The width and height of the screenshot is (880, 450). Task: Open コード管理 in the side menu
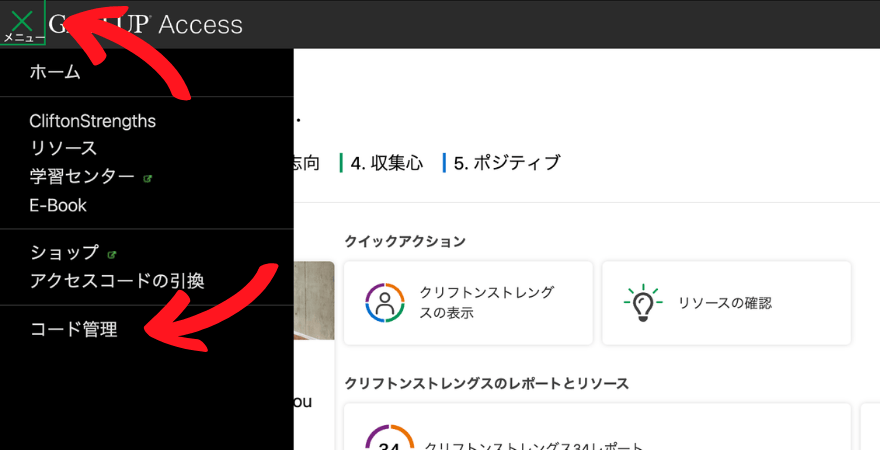point(74,329)
